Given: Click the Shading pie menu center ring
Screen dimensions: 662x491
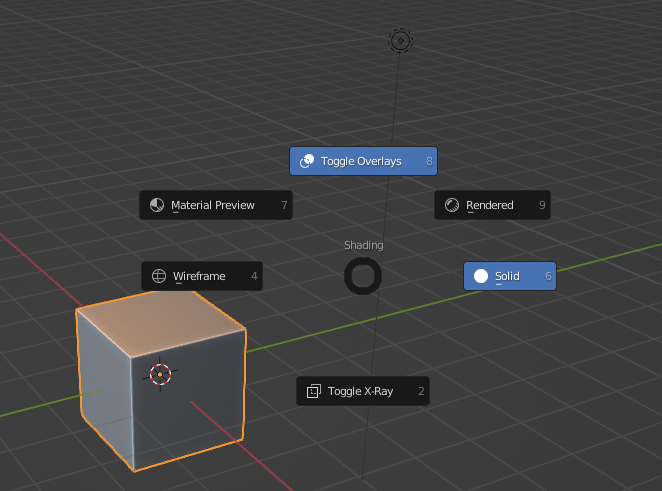Looking at the screenshot, I should pyautogui.click(x=363, y=276).
